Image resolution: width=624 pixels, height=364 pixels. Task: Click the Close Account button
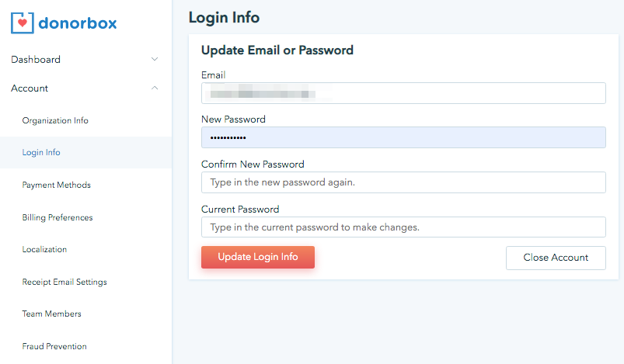pyautogui.click(x=555, y=258)
